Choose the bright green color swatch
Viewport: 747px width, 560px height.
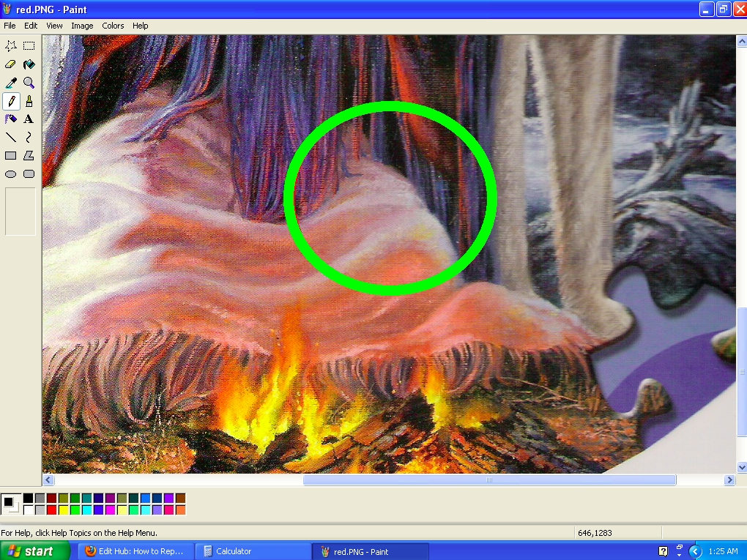tap(75, 510)
